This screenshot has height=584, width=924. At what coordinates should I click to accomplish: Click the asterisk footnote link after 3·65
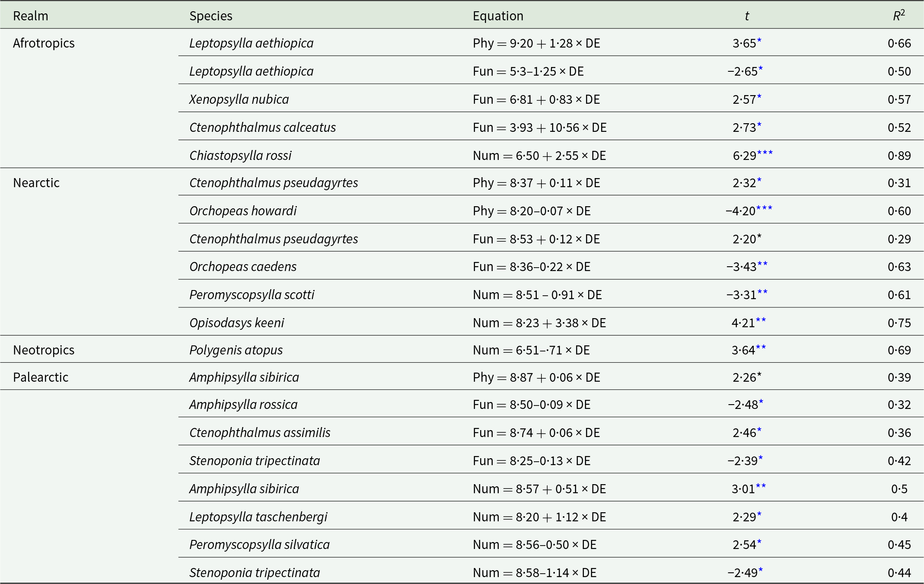coord(759,41)
